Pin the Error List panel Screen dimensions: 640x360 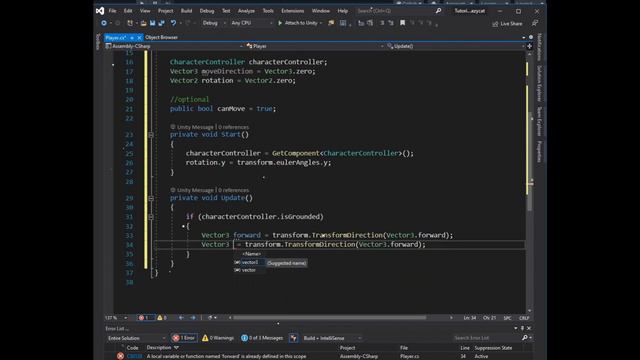click(x=522, y=328)
